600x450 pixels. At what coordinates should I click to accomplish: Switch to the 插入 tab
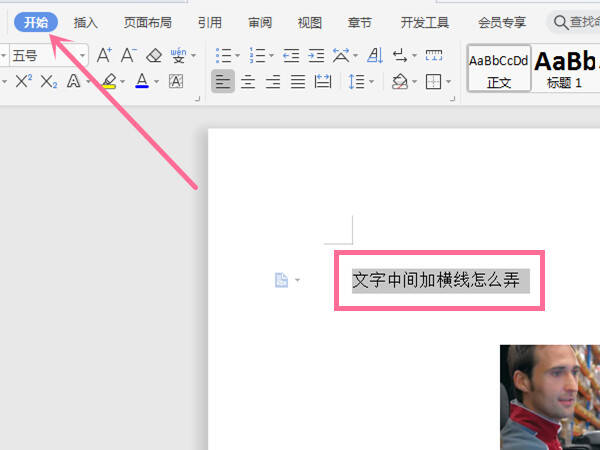[x=85, y=23]
